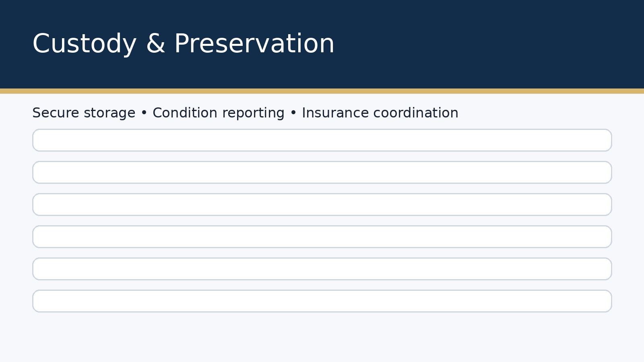644x362 pixels.
Task: Click the ampersand in the slide title
Action: tap(155, 44)
